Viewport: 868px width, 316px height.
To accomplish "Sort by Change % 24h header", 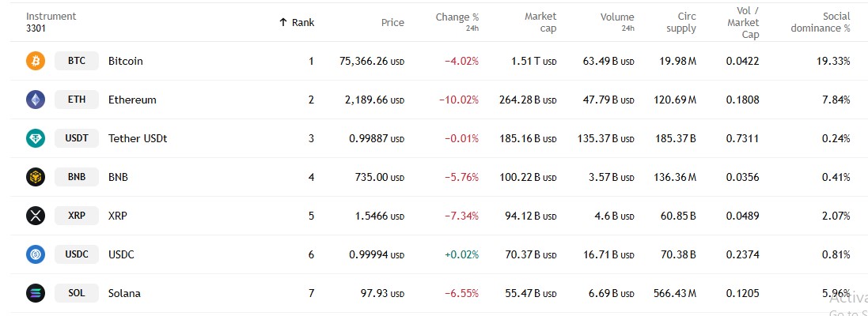I will point(457,17).
